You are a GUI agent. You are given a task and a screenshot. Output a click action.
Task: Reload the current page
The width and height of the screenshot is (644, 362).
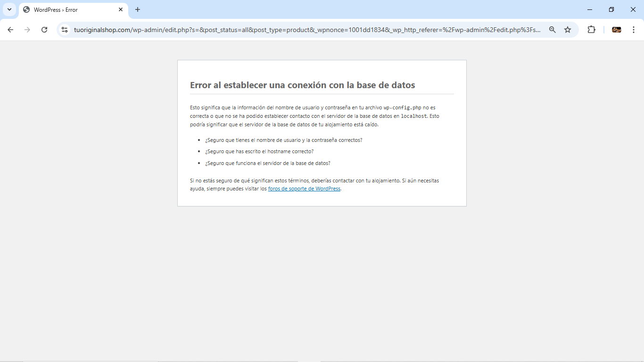(44, 30)
